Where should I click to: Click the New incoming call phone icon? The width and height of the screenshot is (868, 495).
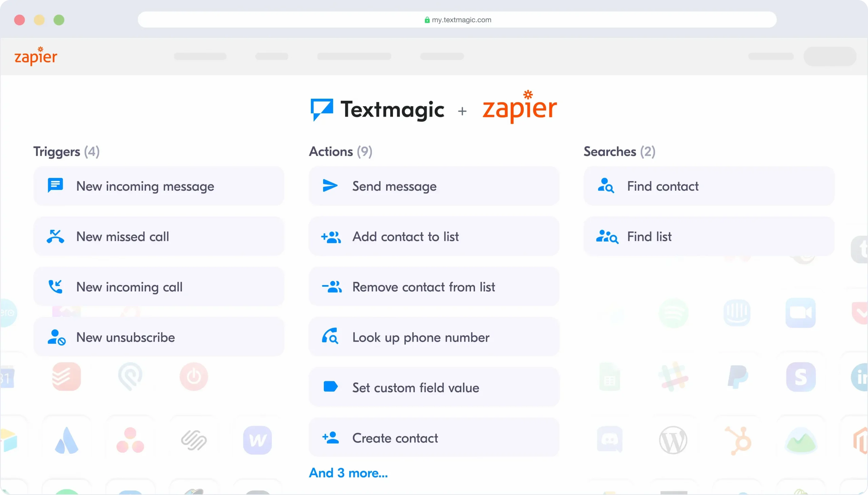click(55, 287)
